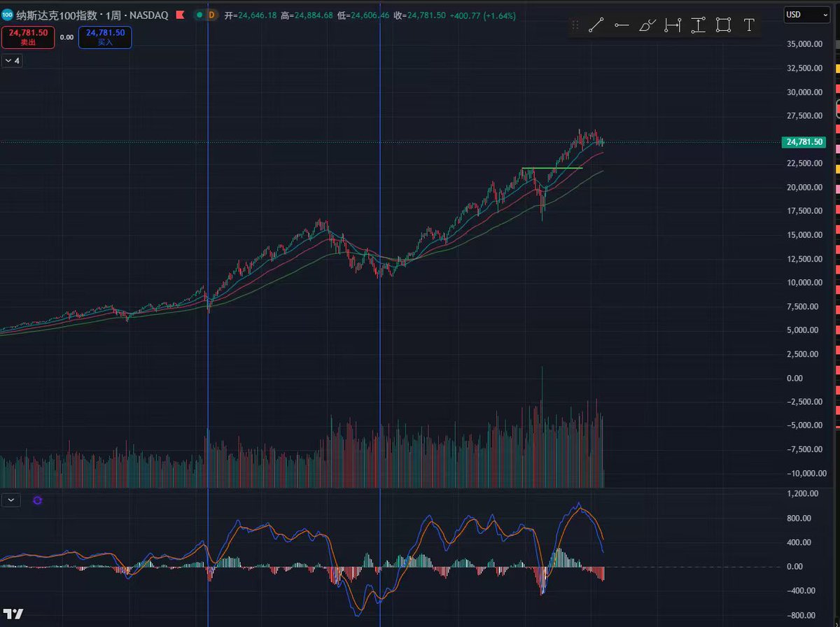
Task: Grab the drawing toolbar drag handle
Action: point(575,26)
